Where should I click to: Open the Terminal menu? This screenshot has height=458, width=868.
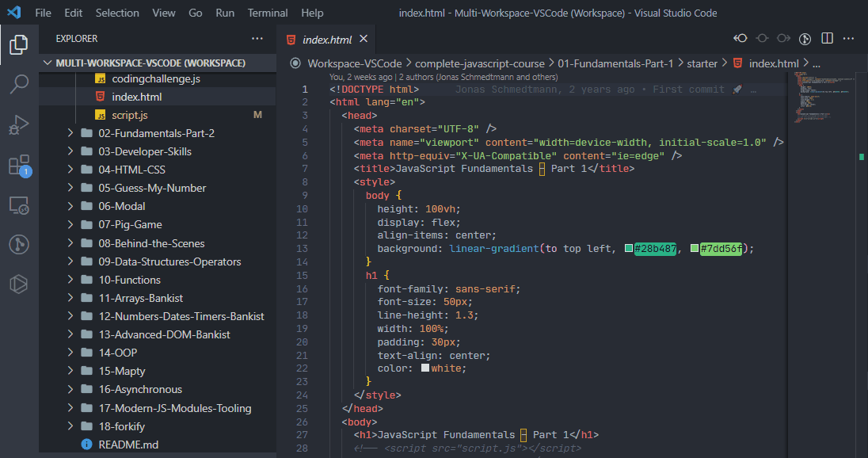267,13
